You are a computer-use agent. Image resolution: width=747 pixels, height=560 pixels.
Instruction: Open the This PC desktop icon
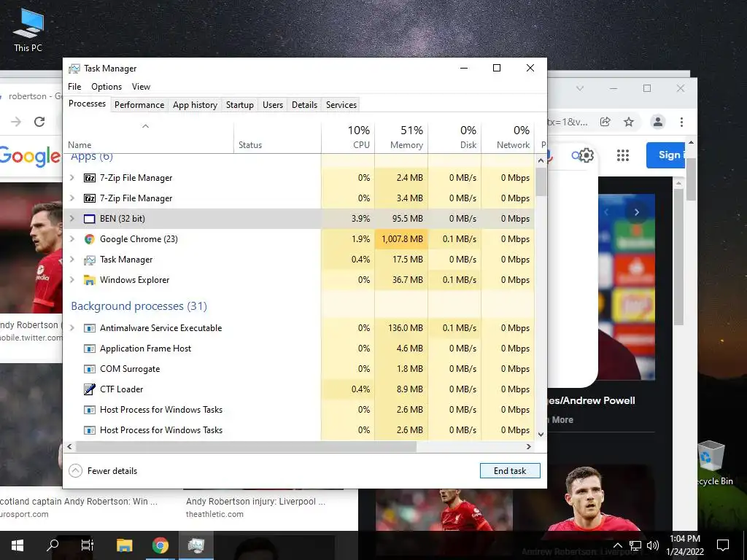(28, 29)
